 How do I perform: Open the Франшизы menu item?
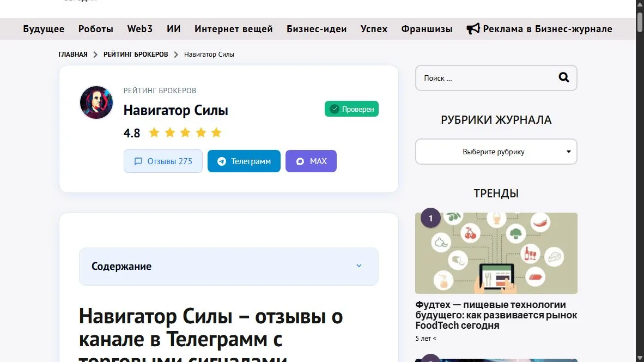point(427,29)
